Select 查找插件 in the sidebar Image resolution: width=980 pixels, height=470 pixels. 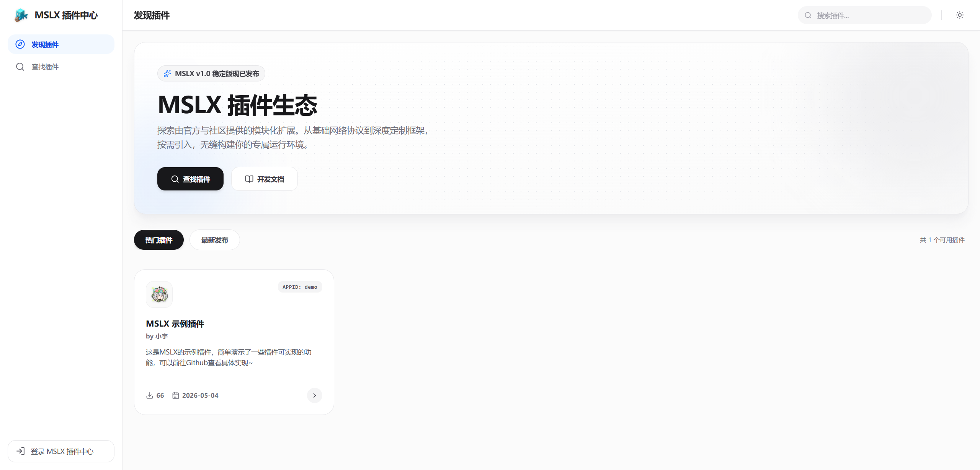coord(61,67)
